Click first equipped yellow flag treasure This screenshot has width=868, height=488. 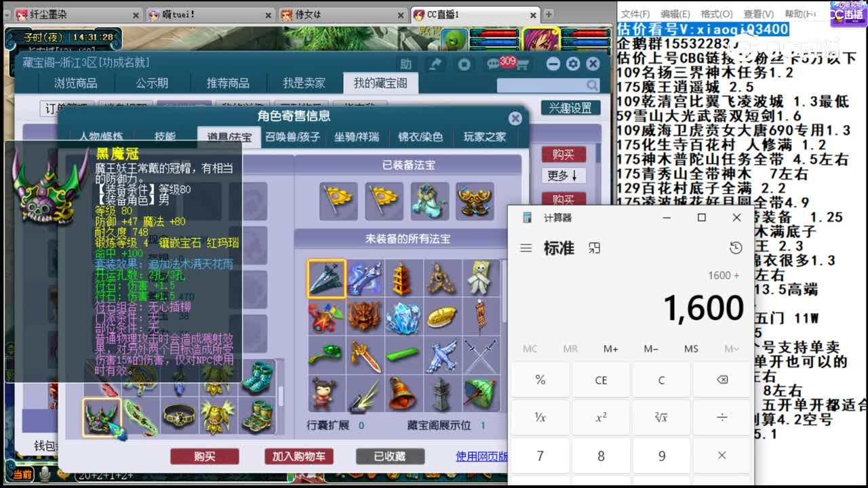(x=338, y=201)
